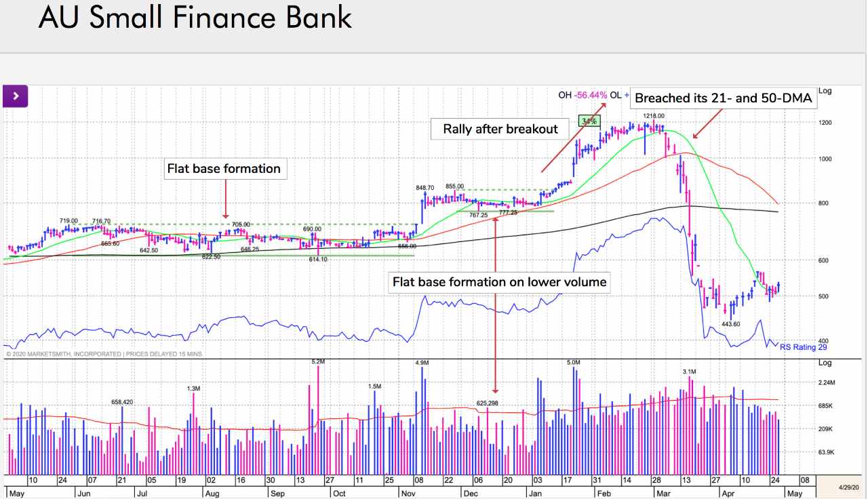Click the 716.70 price label
The image size is (868, 499).
[x=101, y=221]
